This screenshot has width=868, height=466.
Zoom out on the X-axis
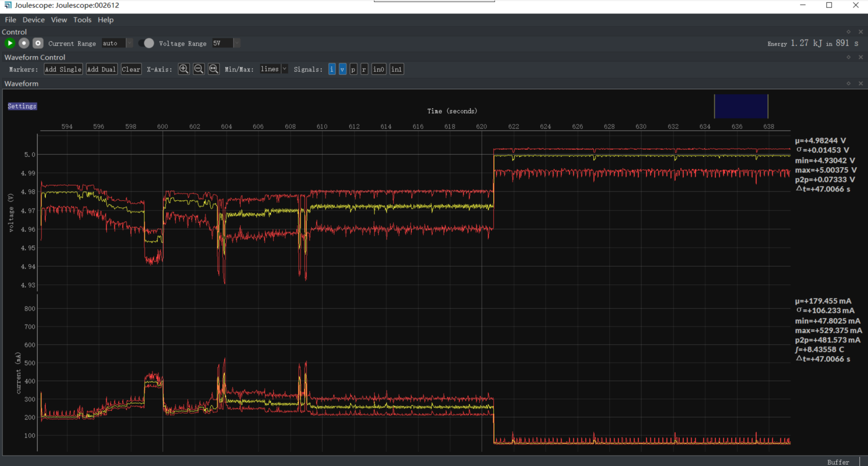click(x=198, y=69)
